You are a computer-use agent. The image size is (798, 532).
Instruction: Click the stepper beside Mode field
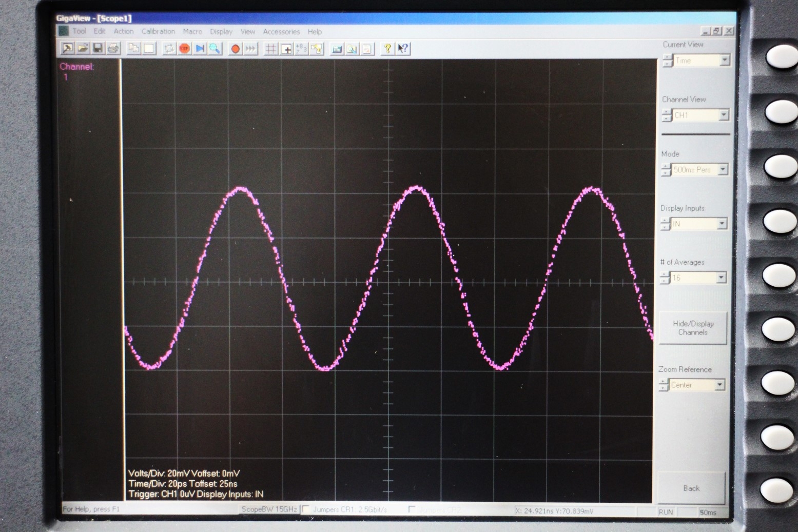pyautogui.click(x=666, y=169)
